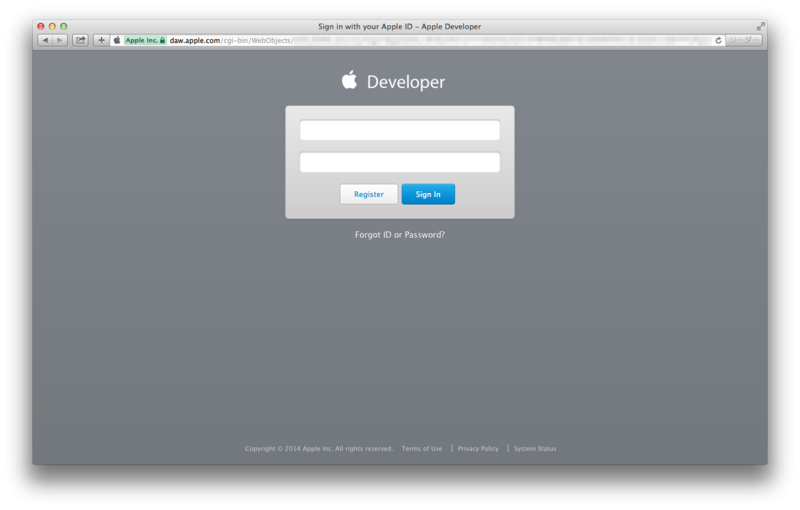Viewport: 800px width, 510px height.
Task: Click the Developer heading text
Action: (406, 82)
